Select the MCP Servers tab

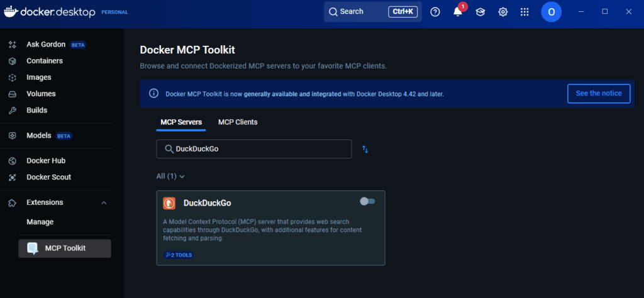[x=181, y=122]
